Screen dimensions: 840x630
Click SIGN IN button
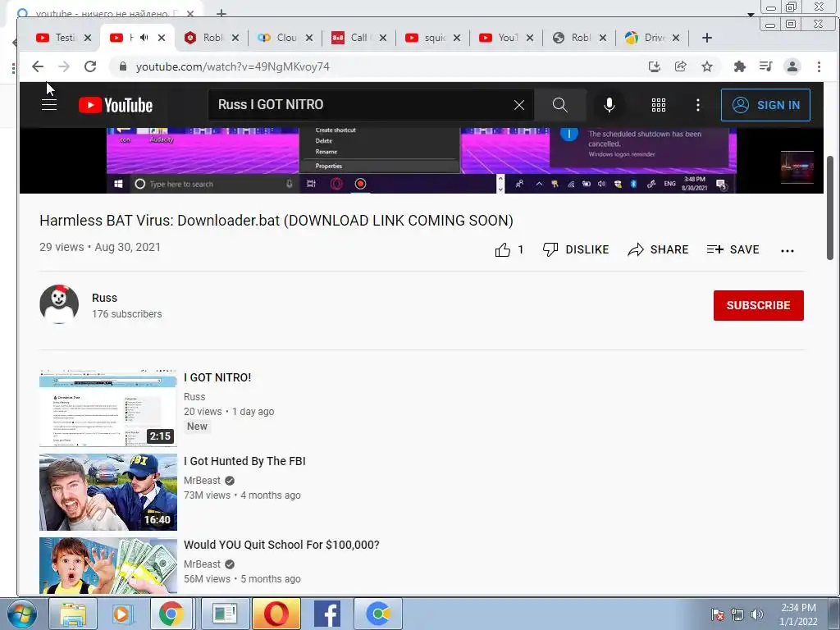coord(765,105)
